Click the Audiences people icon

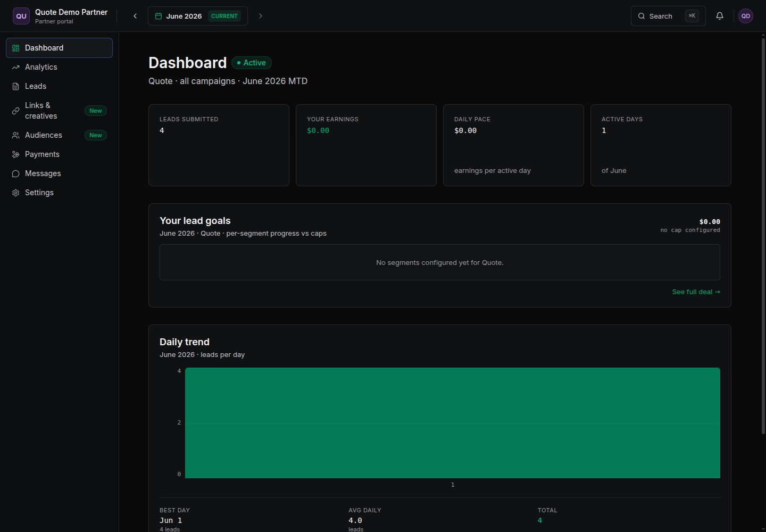(15, 135)
